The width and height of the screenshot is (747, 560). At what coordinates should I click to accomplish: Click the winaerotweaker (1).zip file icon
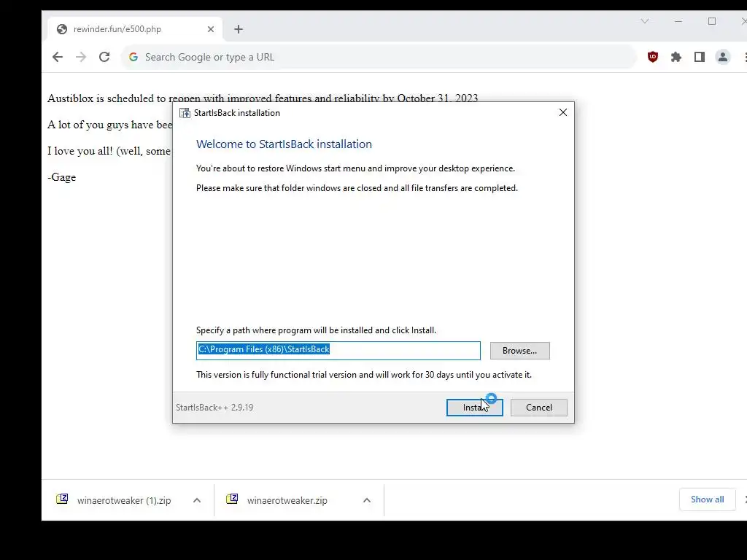click(x=62, y=499)
